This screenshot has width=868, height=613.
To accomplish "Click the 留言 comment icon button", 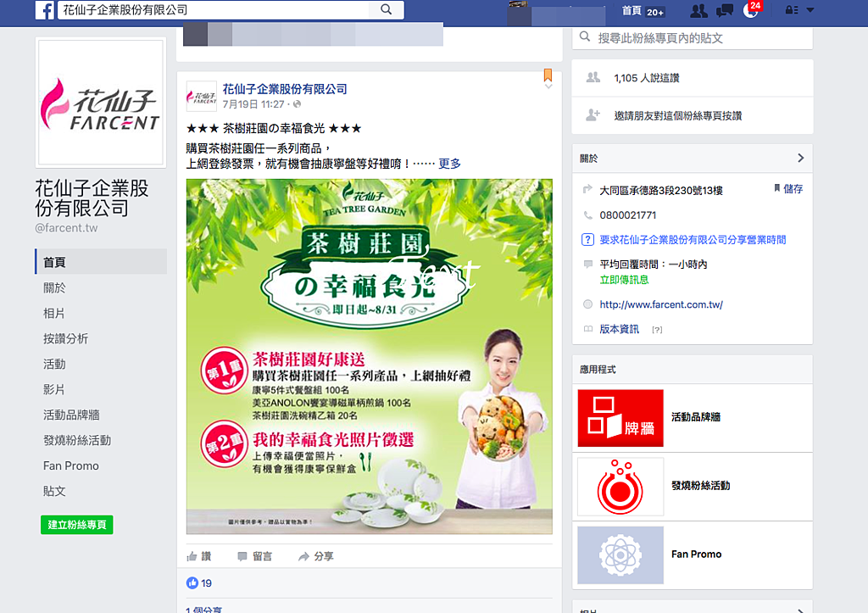I will (254, 556).
